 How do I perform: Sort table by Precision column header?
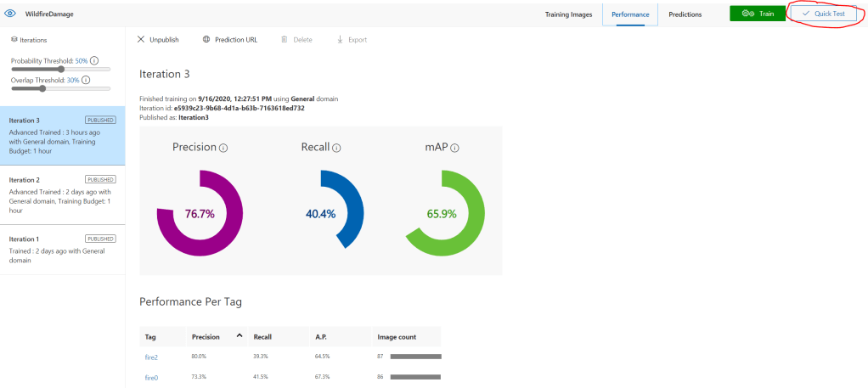tap(206, 337)
